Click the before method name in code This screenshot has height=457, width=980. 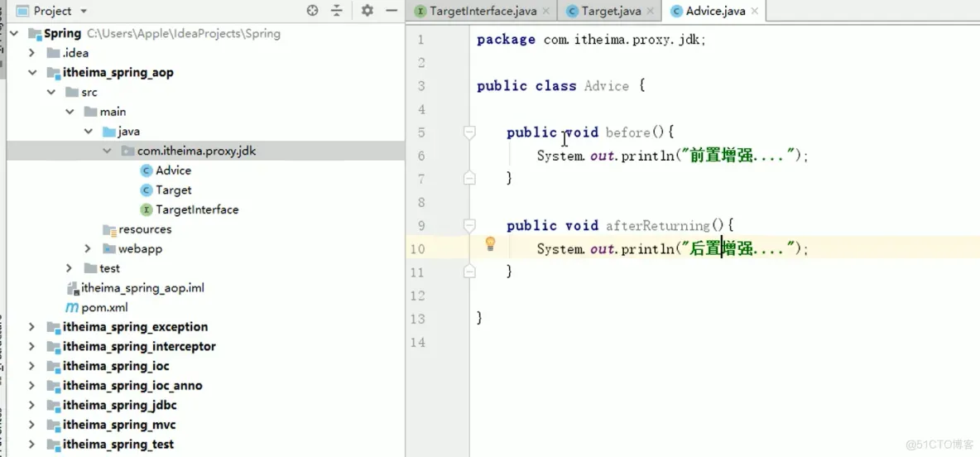(628, 132)
